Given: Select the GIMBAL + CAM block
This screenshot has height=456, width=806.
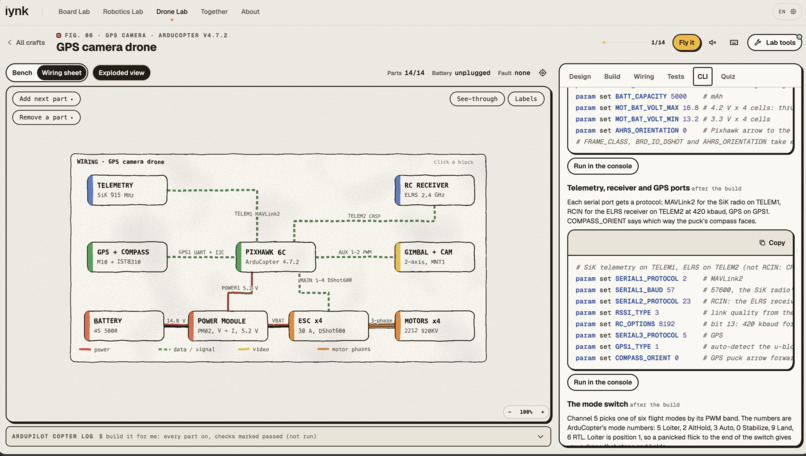Looking at the screenshot, I should click(435, 257).
